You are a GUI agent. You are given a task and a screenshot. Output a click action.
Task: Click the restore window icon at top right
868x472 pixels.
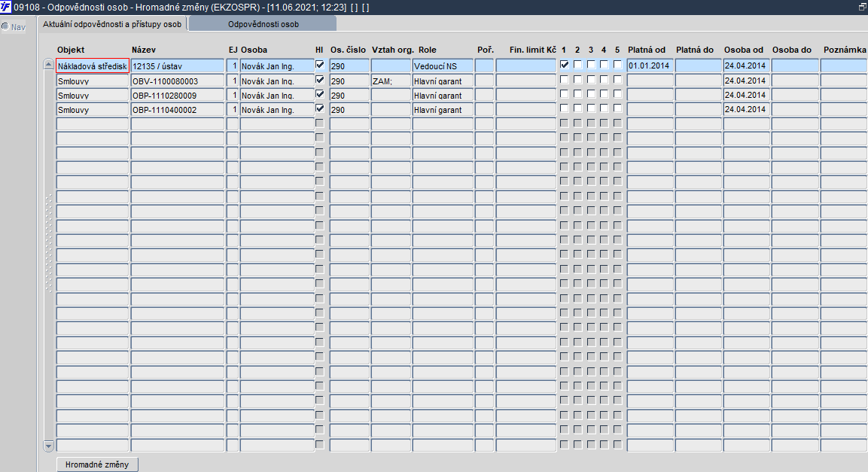(x=861, y=8)
